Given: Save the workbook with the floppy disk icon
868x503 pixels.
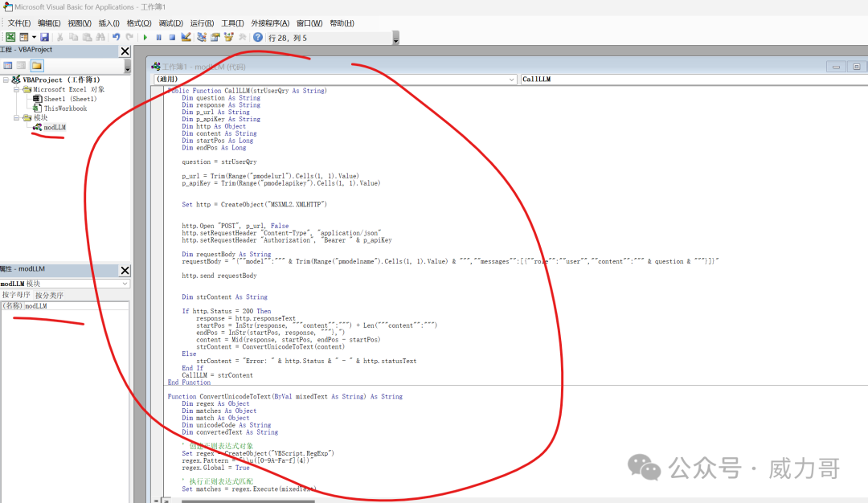Looking at the screenshot, I should pyautogui.click(x=44, y=37).
